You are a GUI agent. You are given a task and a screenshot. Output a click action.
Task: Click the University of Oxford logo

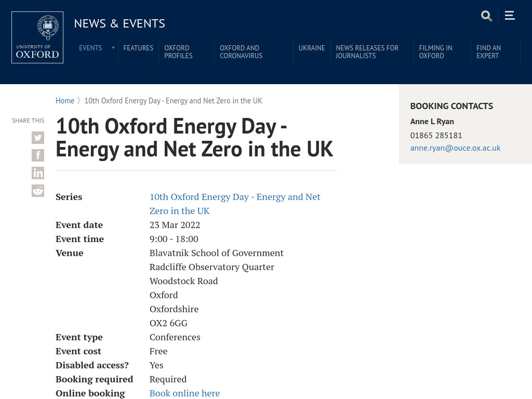tap(37, 37)
